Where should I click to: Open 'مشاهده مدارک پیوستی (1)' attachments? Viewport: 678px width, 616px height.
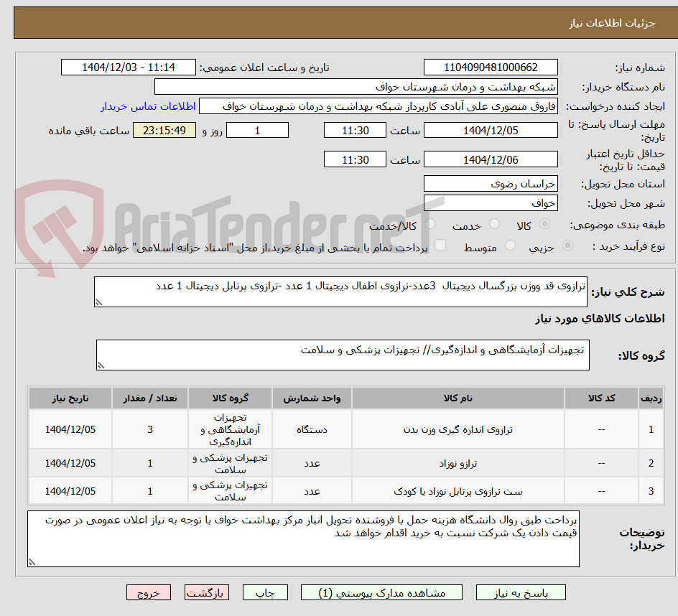click(x=381, y=592)
